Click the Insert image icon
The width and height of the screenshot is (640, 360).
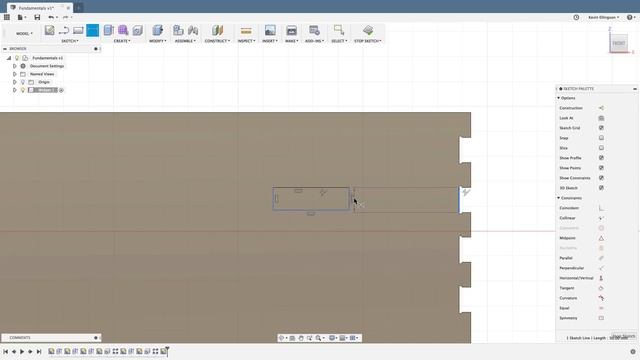pyautogui.click(x=270, y=30)
